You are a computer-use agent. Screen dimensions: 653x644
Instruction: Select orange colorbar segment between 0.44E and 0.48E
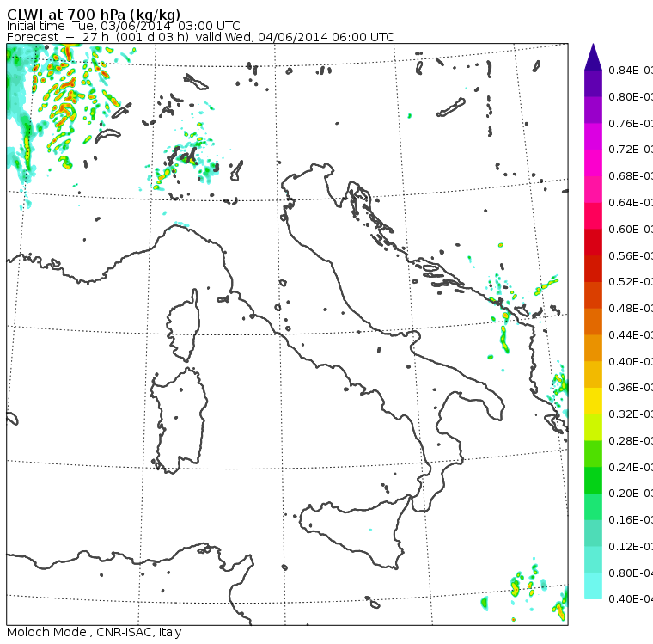(x=593, y=322)
